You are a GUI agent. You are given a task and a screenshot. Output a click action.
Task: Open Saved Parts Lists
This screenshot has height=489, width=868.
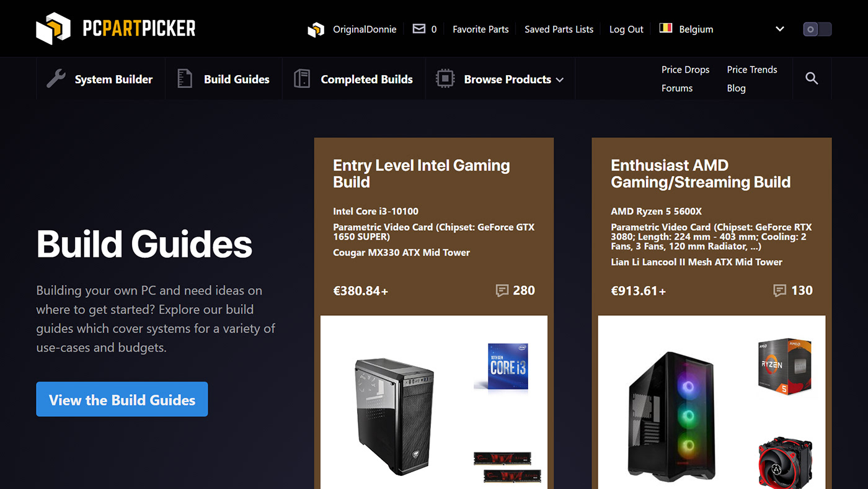pos(559,29)
